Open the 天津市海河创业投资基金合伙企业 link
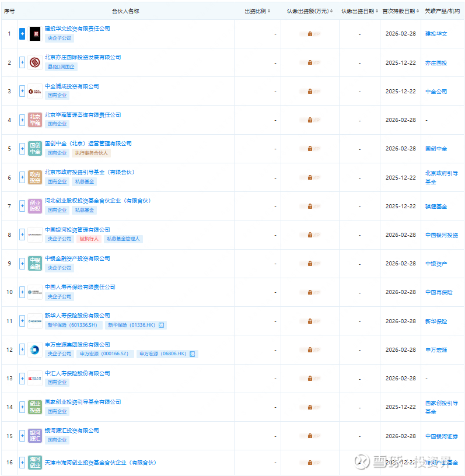The width and height of the screenshot is (465, 476). coord(100,463)
